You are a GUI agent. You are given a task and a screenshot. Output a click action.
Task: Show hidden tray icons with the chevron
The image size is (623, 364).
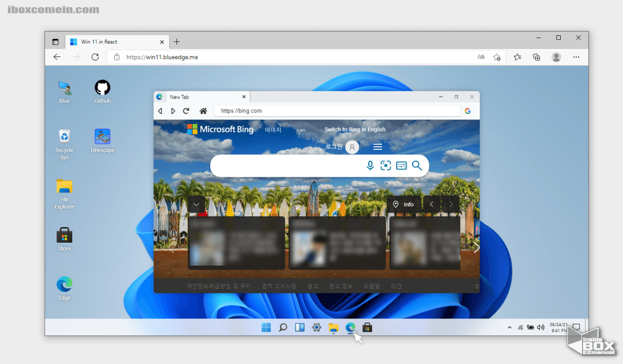(509, 327)
